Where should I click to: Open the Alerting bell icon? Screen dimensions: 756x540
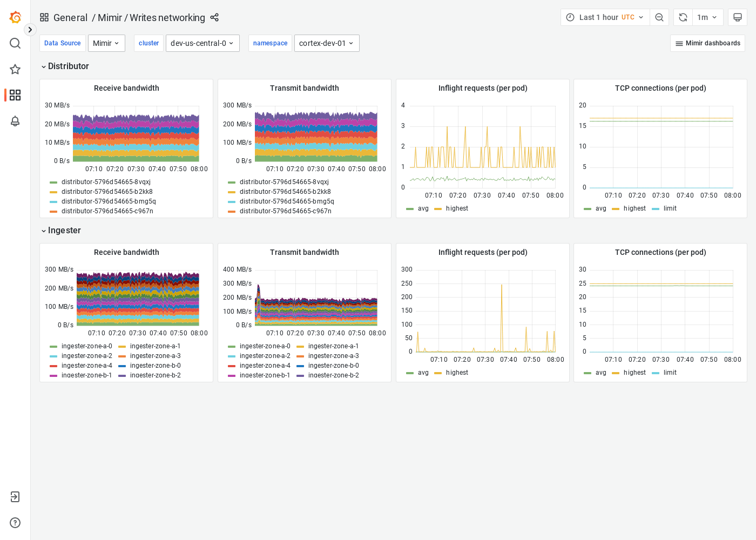point(15,121)
